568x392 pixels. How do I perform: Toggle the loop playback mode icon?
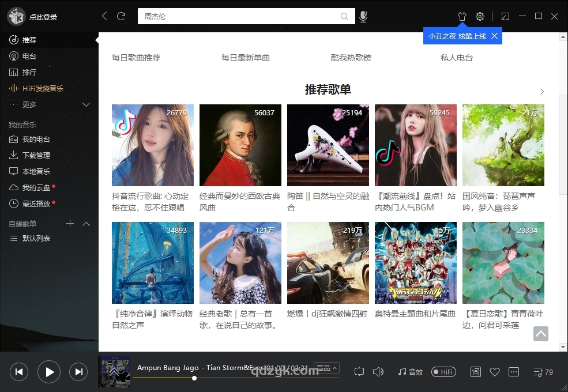(360, 372)
